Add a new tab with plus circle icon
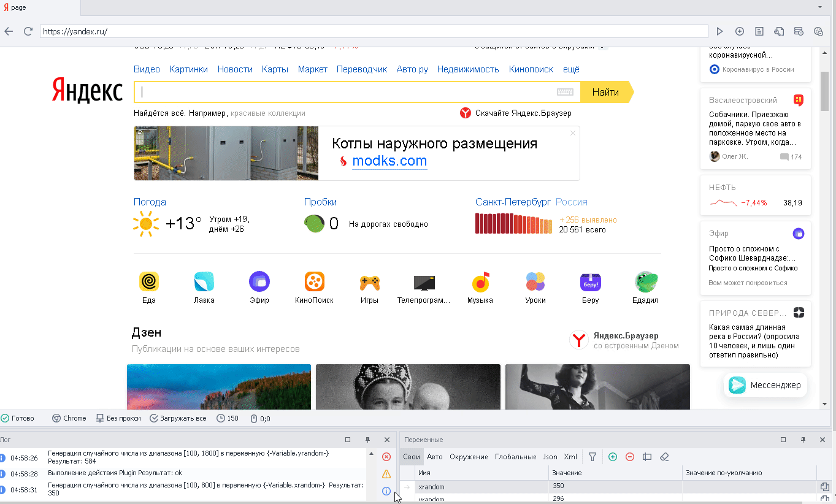836x504 pixels. [740, 31]
